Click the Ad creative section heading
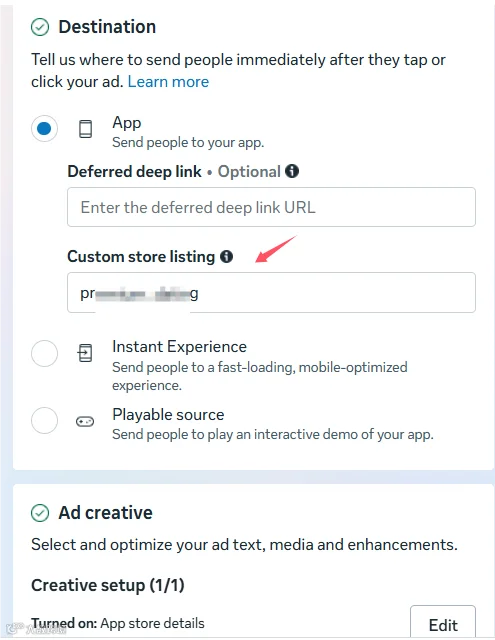Screen dimensions: 495x640 click(x=106, y=513)
